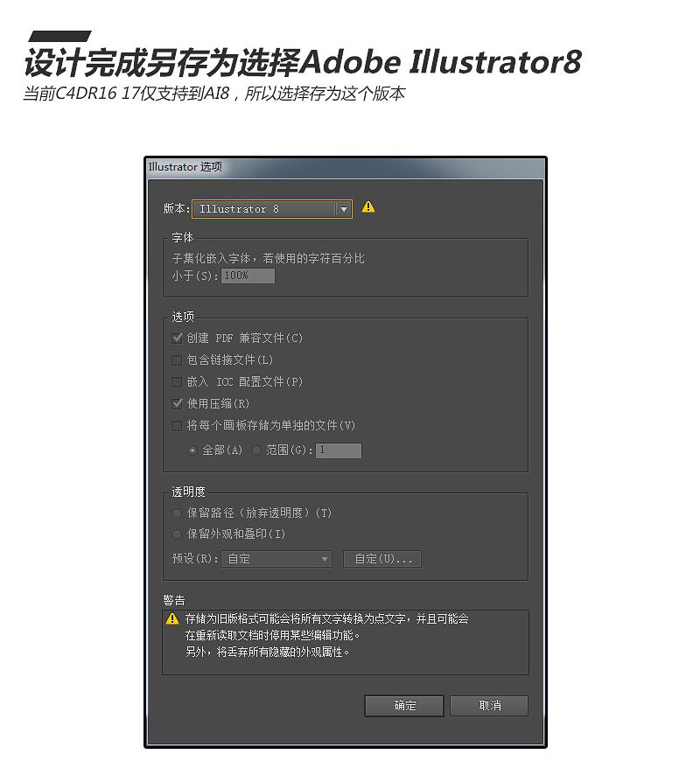Toggle 创建 PDF 兼容文件 checkbox

point(177,338)
